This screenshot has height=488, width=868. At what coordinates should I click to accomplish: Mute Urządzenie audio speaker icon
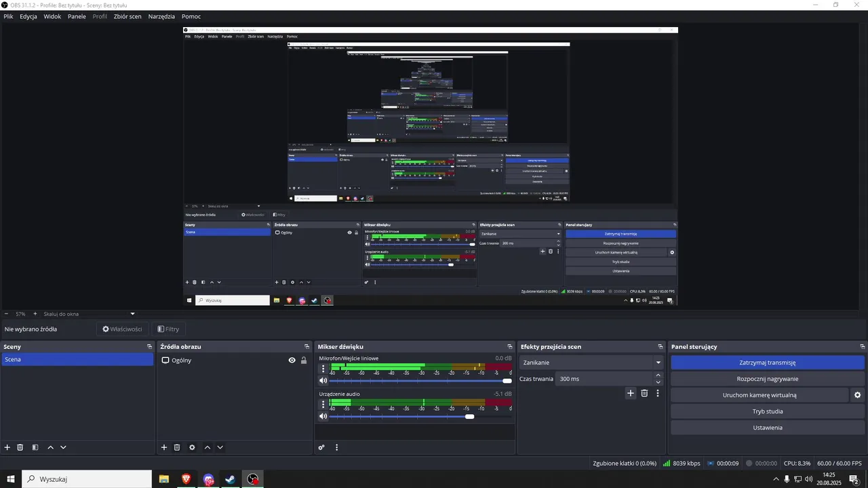(x=323, y=416)
